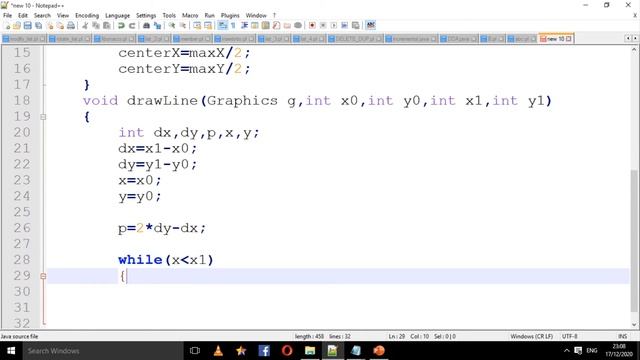Close the 'new 10' tab button
640x360 pixels.
[569, 39]
